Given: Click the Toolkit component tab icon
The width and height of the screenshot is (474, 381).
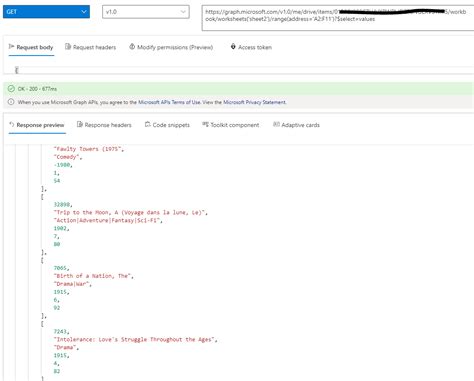Looking at the screenshot, I should pos(205,125).
